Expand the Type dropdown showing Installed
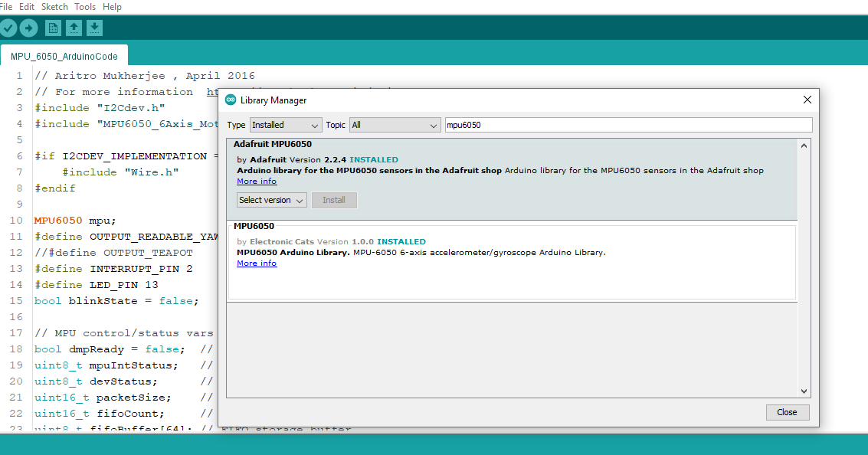 pyautogui.click(x=285, y=125)
